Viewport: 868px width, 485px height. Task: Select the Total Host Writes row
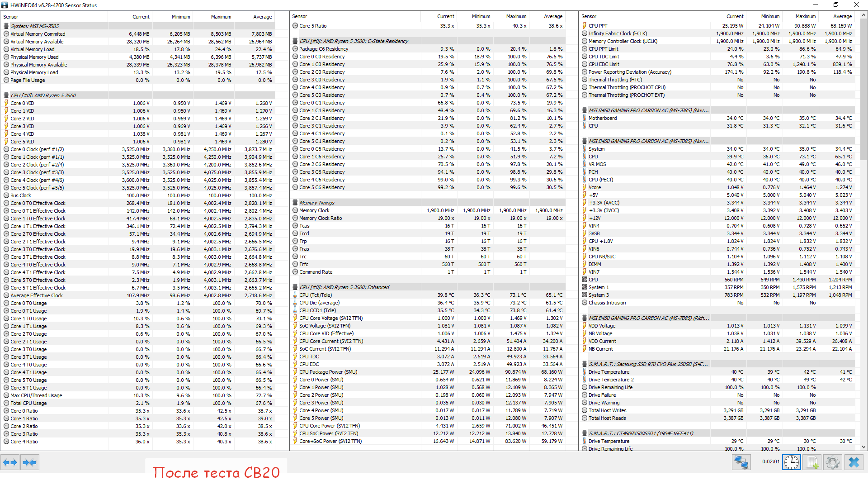(x=717, y=410)
